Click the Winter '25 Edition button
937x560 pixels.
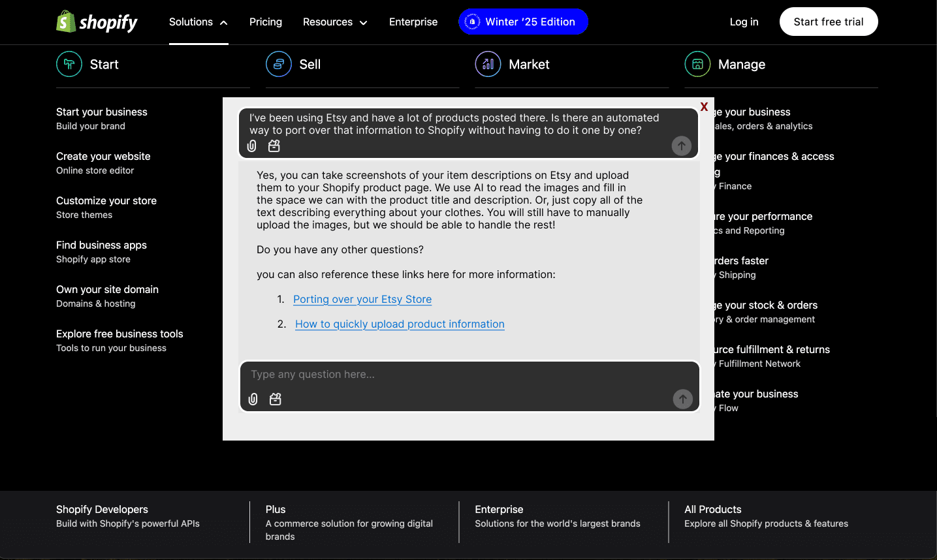tap(523, 22)
